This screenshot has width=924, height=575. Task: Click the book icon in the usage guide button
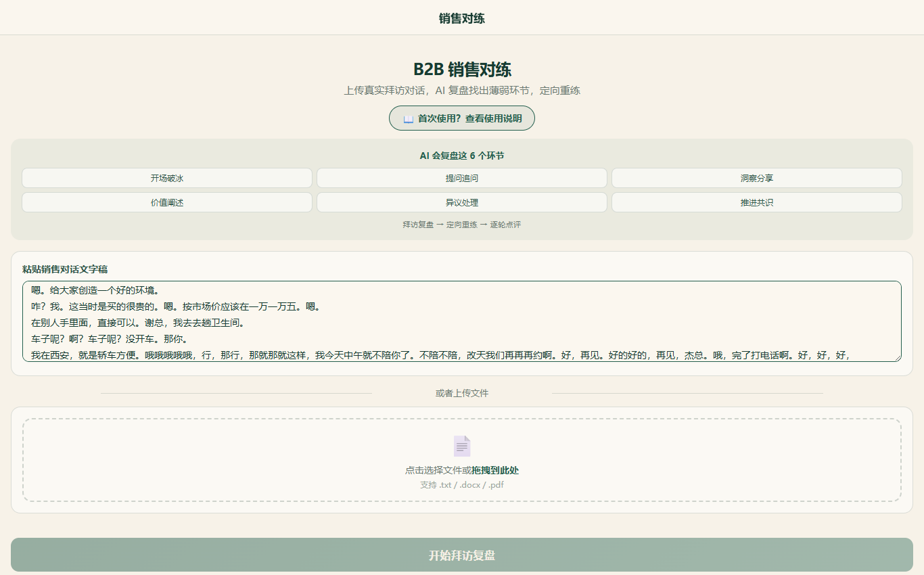coord(408,118)
